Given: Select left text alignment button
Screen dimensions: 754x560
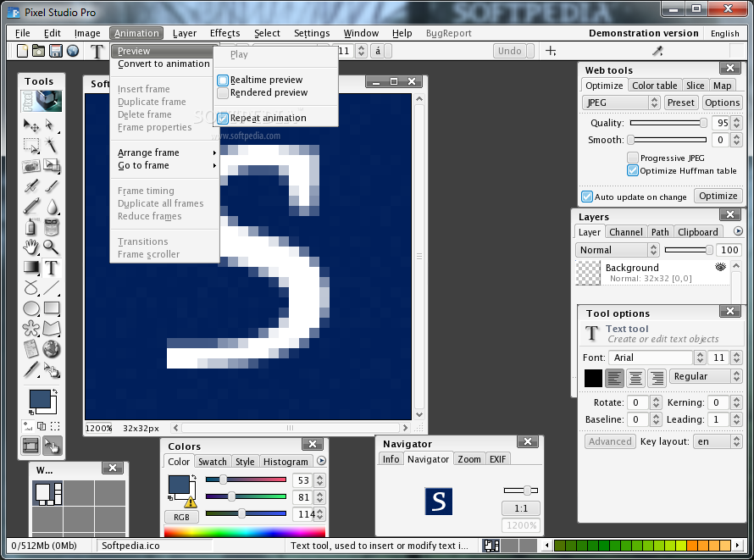Looking at the screenshot, I should click(x=614, y=378).
